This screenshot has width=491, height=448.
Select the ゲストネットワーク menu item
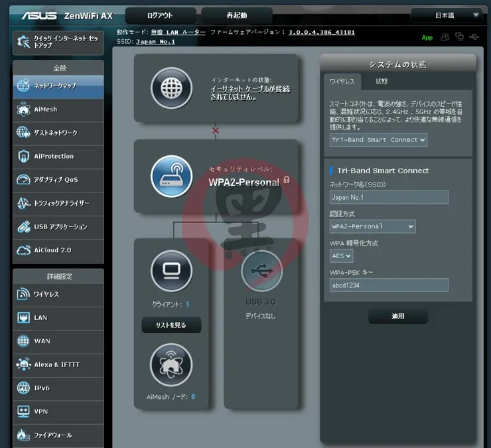point(58,133)
